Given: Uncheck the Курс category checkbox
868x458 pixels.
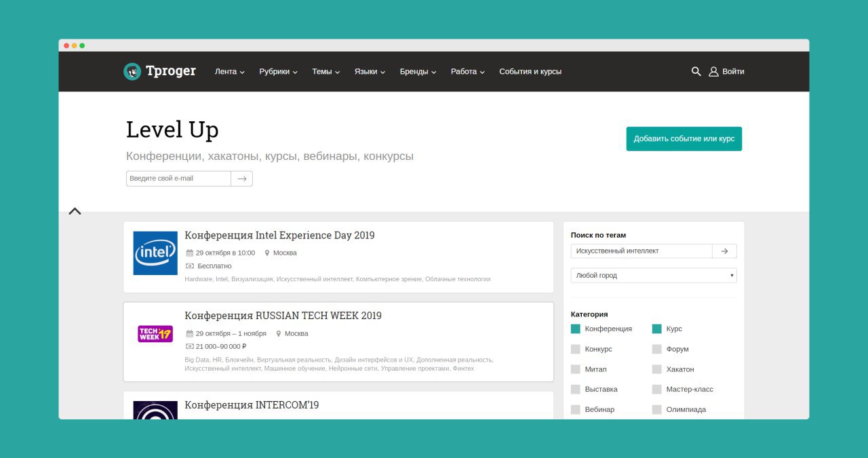Looking at the screenshot, I should point(657,329).
